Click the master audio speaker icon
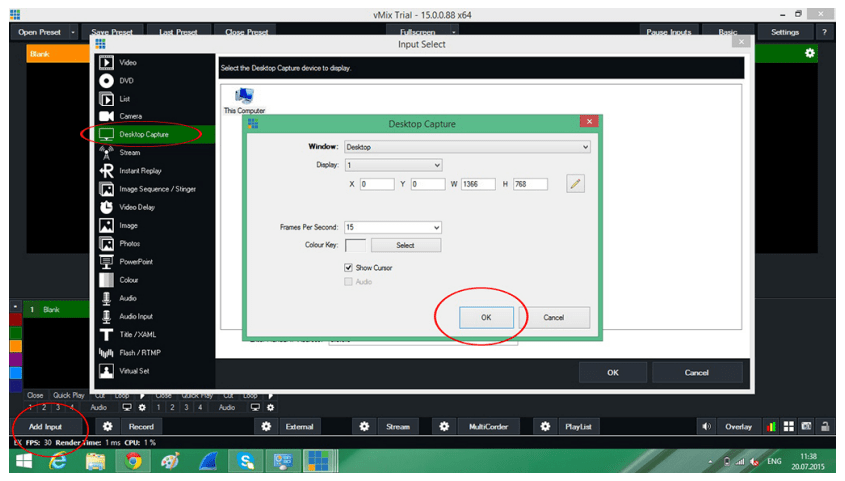Image resolution: width=845 pixels, height=481 pixels. point(707,427)
